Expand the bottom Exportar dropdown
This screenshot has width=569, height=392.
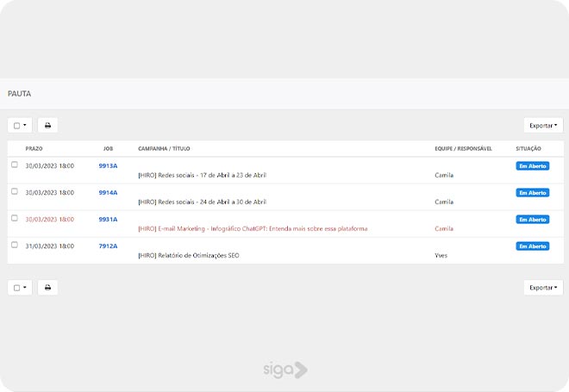click(x=542, y=287)
